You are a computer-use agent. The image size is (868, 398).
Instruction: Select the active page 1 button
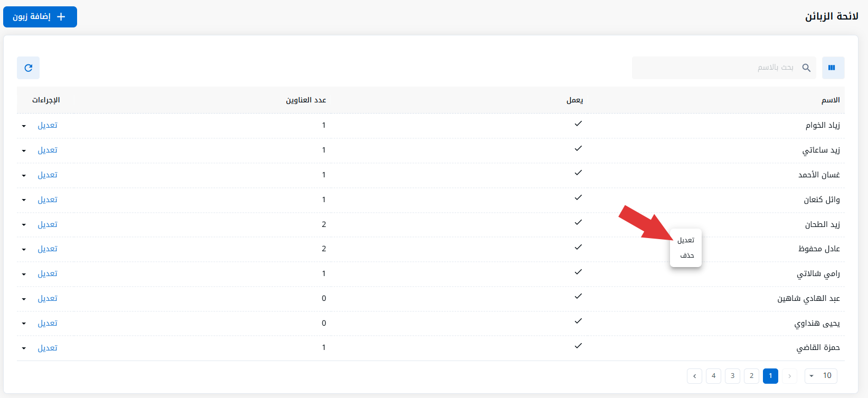pyautogui.click(x=770, y=376)
